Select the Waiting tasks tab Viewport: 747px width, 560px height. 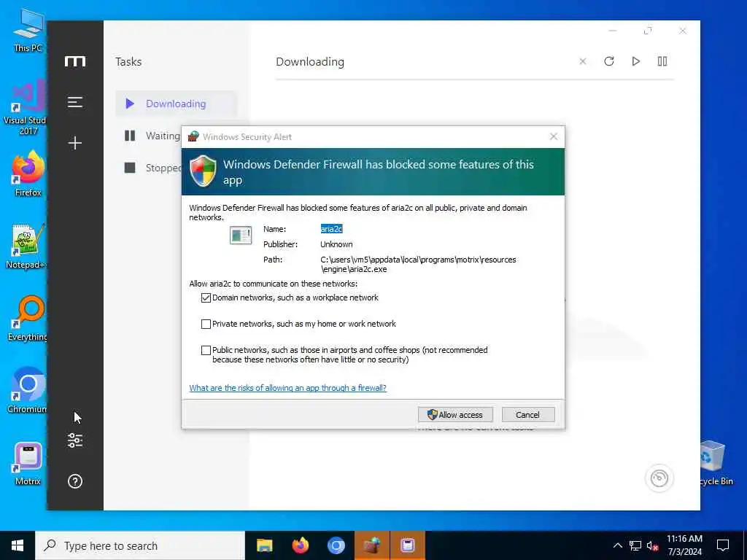[152, 136]
